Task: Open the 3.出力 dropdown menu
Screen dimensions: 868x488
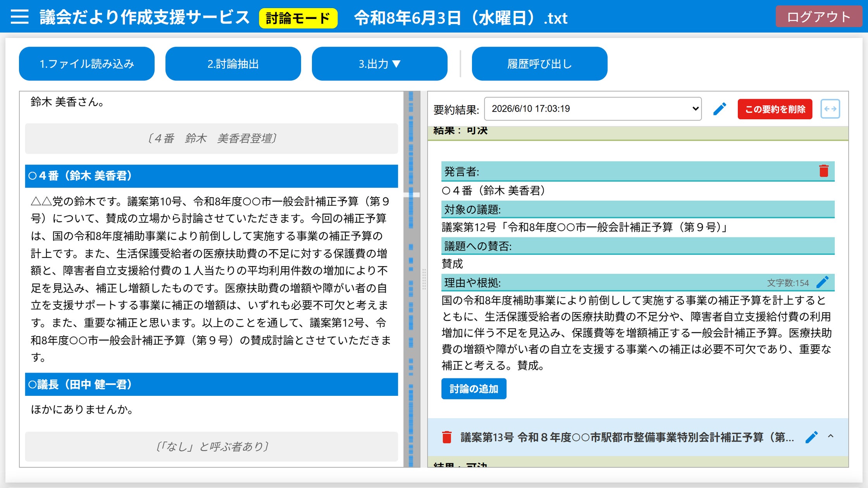Action: pyautogui.click(x=379, y=64)
